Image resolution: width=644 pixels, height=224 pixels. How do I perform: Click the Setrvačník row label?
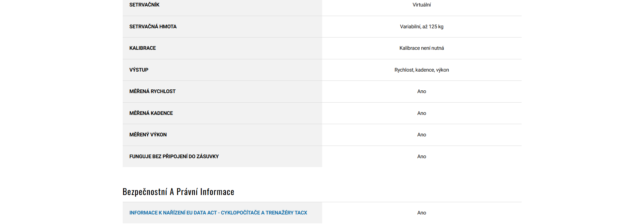click(144, 5)
